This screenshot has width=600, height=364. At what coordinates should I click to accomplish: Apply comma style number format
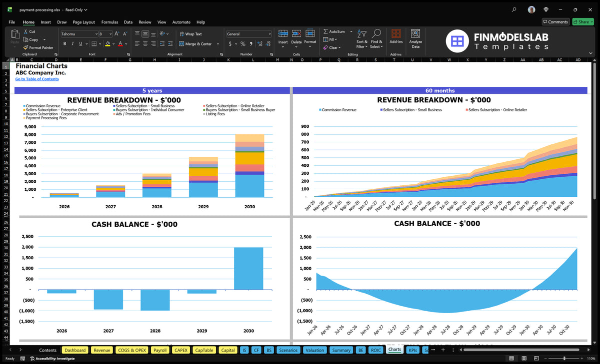(251, 44)
